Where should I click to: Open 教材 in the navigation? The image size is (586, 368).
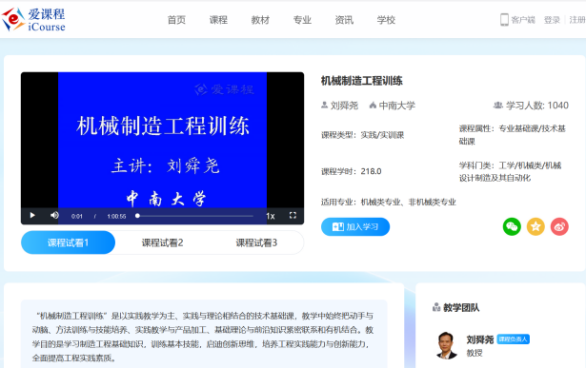[260, 20]
